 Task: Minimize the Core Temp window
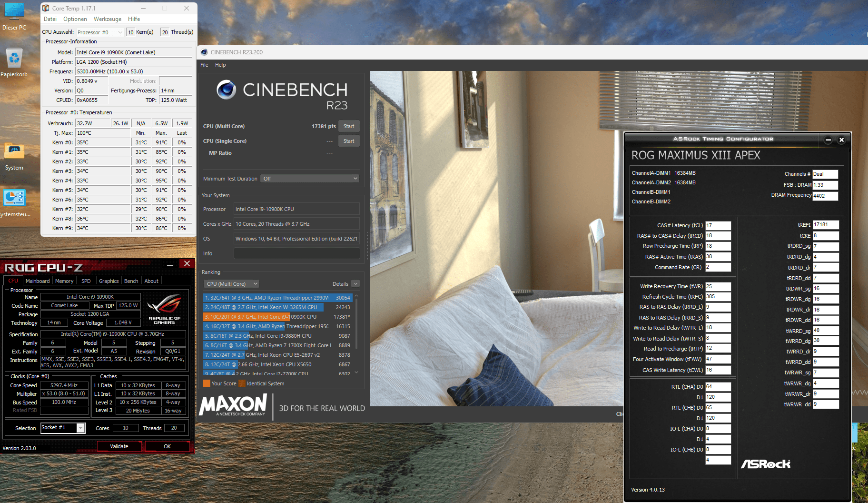click(x=144, y=8)
